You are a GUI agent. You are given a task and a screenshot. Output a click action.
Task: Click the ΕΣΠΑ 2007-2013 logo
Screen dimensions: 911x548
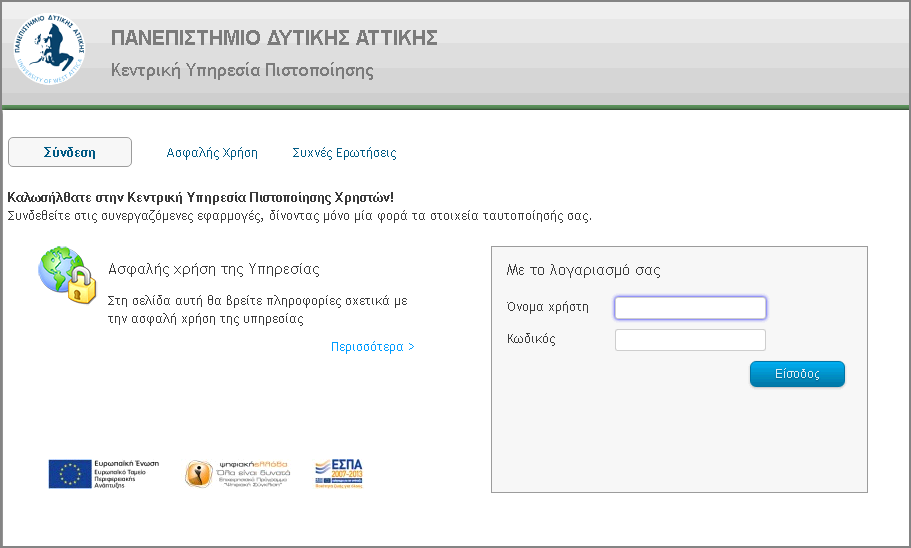click(x=339, y=473)
